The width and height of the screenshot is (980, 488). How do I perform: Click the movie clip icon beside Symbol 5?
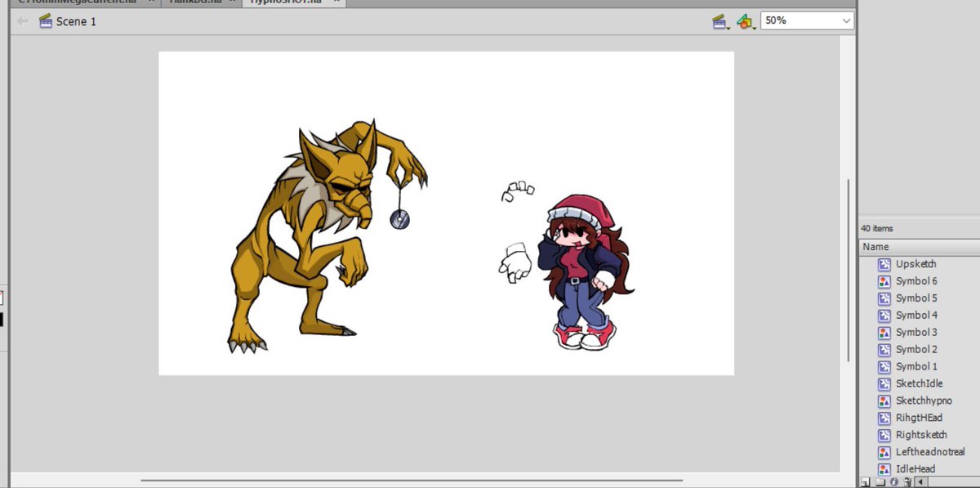click(884, 298)
